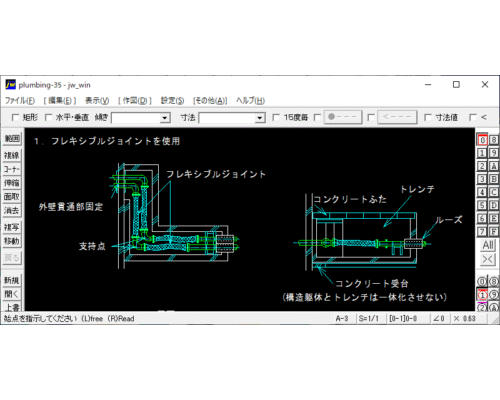Click the S=1/1 scale in status bar
The image size is (500, 400).
[369, 319]
